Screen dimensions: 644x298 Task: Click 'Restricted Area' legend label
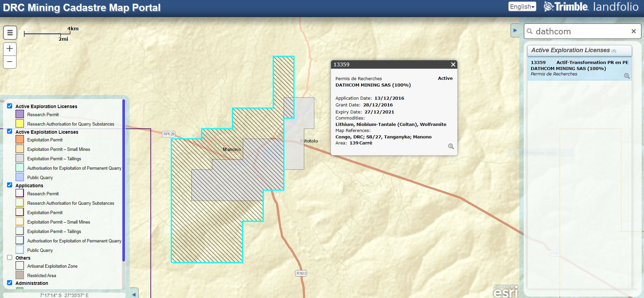coord(41,275)
